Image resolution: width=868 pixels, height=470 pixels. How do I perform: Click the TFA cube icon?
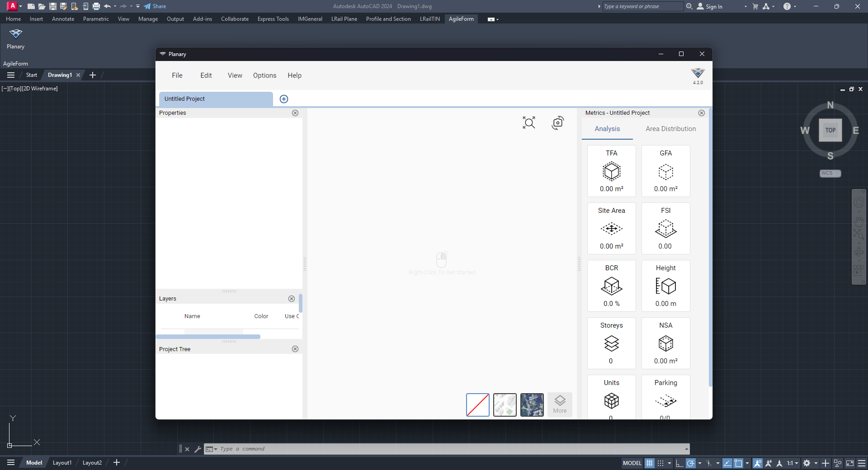[x=612, y=171]
